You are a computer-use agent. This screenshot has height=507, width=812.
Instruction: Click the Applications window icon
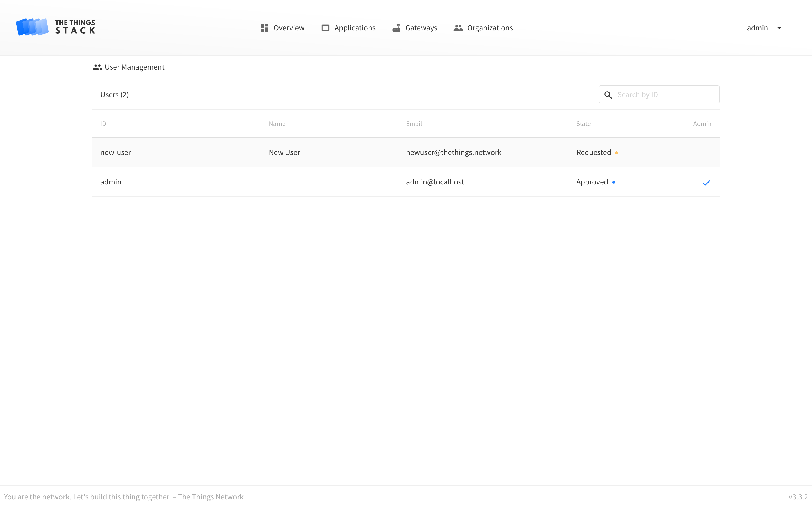pos(325,28)
